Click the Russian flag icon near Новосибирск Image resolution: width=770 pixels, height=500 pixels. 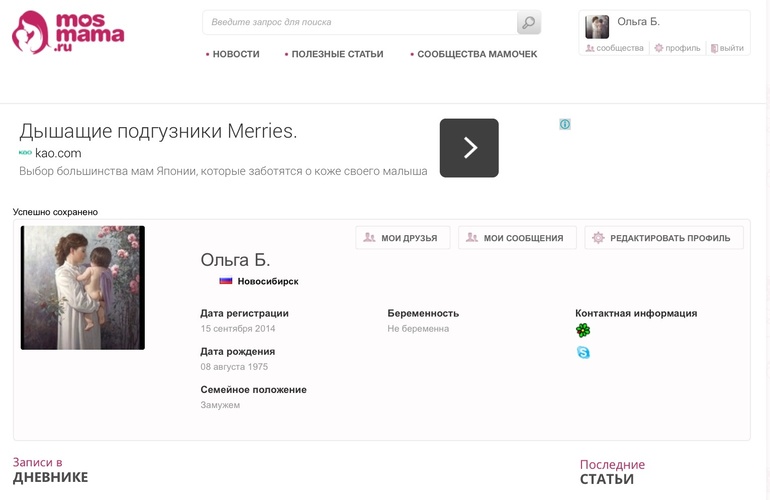click(x=226, y=282)
